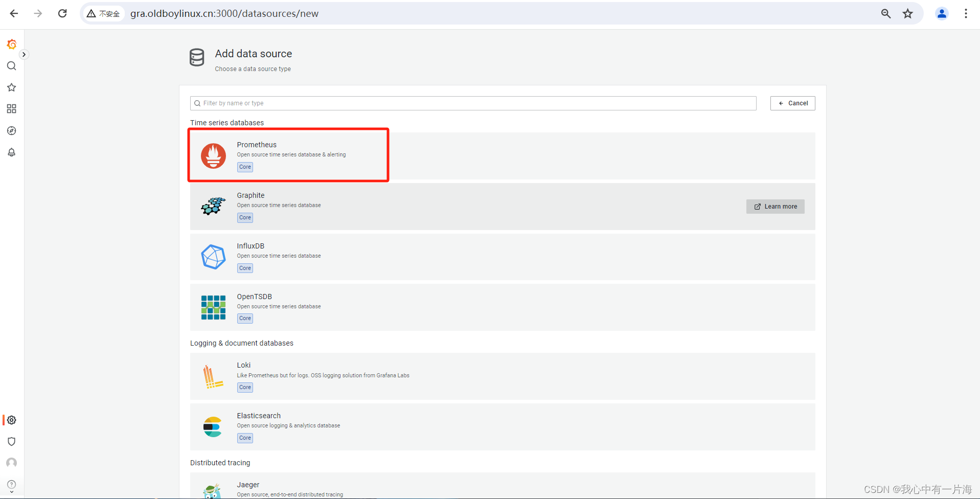This screenshot has height=499, width=980.
Task: Open the Configuration gear icon
Action: [12, 420]
